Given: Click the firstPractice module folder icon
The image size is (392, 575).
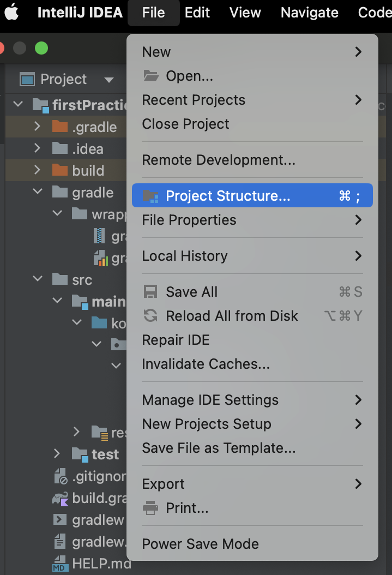Looking at the screenshot, I should [40, 106].
